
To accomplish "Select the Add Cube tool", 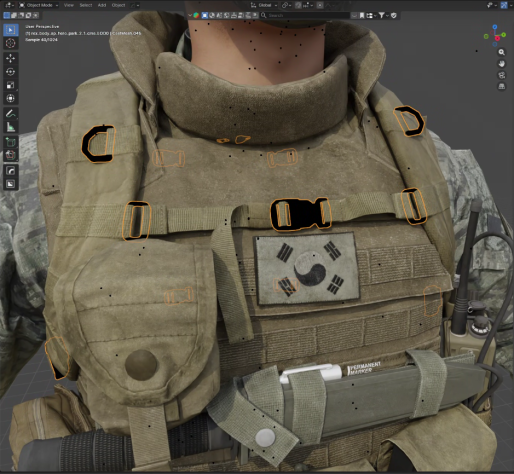I will pyautogui.click(x=10, y=142).
